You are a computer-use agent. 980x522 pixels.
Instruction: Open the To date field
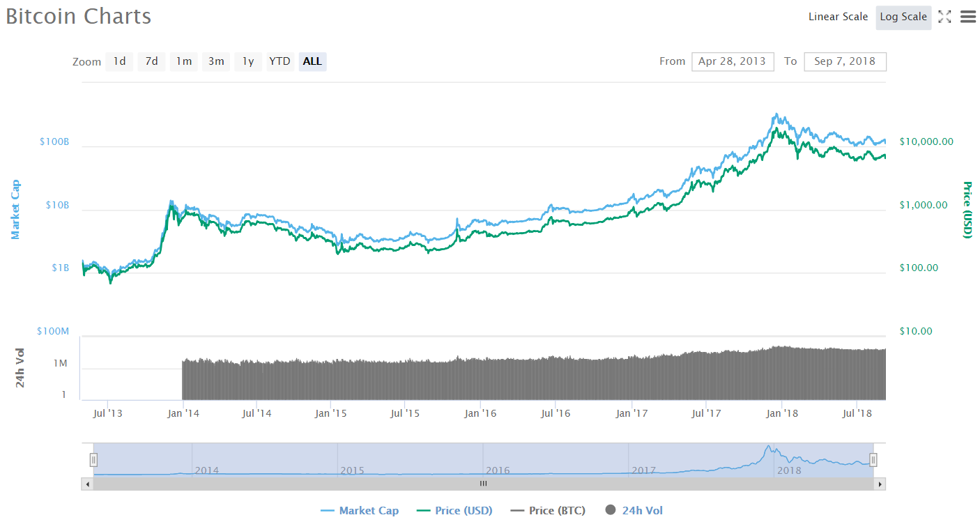[x=845, y=61]
